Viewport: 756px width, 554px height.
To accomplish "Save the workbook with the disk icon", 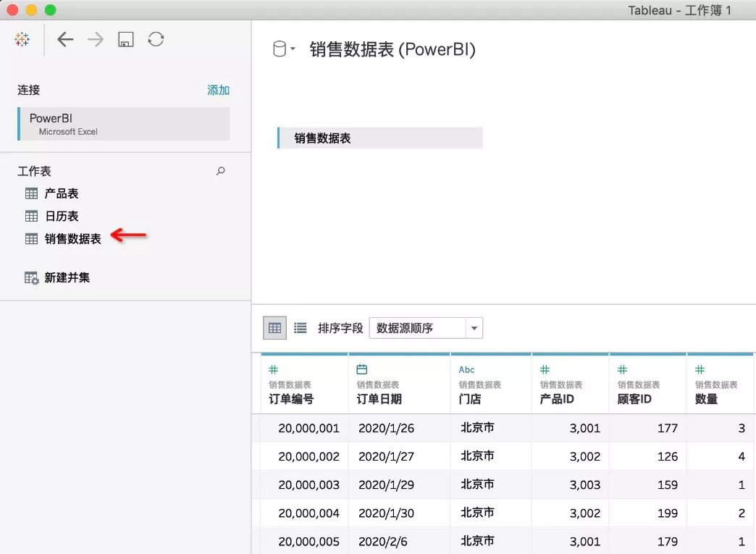I will (x=126, y=40).
